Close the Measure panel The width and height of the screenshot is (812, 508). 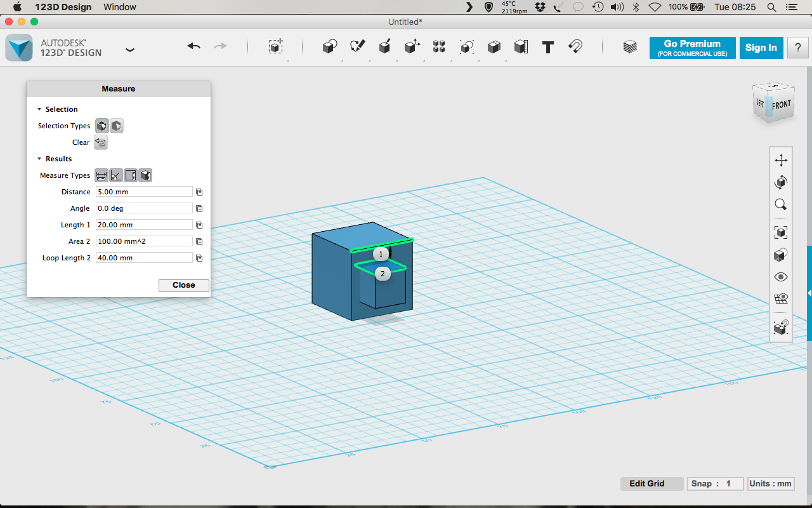[x=183, y=285]
